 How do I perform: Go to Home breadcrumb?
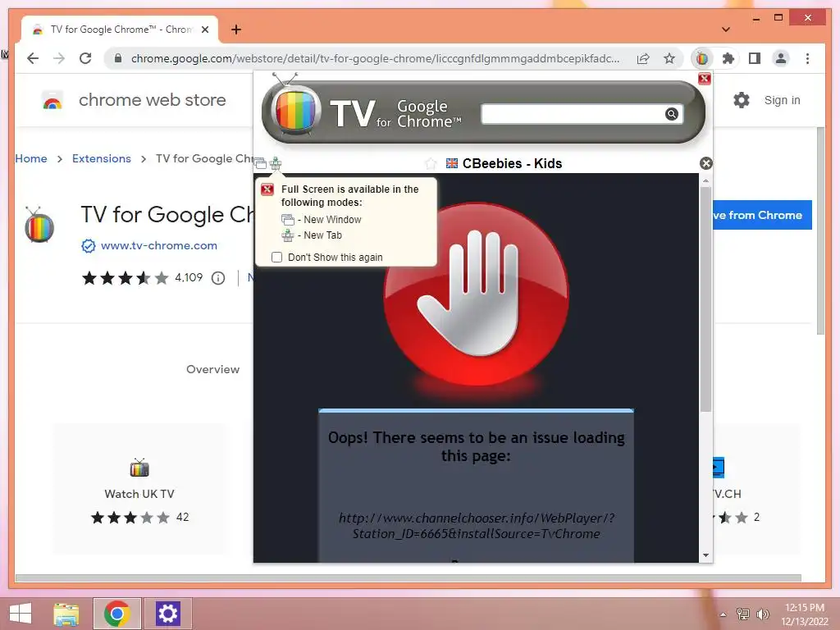tap(31, 158)
